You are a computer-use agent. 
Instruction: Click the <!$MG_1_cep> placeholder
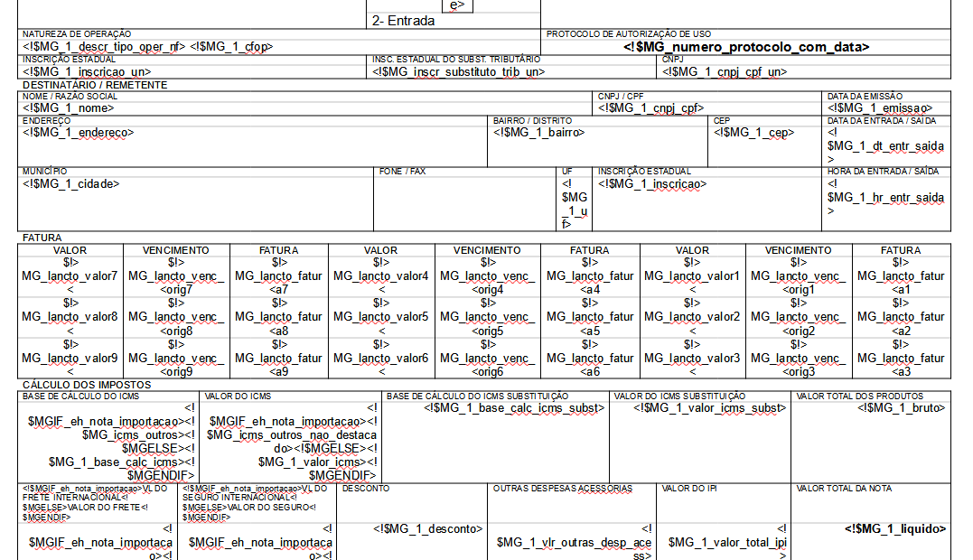pos(754,133)
